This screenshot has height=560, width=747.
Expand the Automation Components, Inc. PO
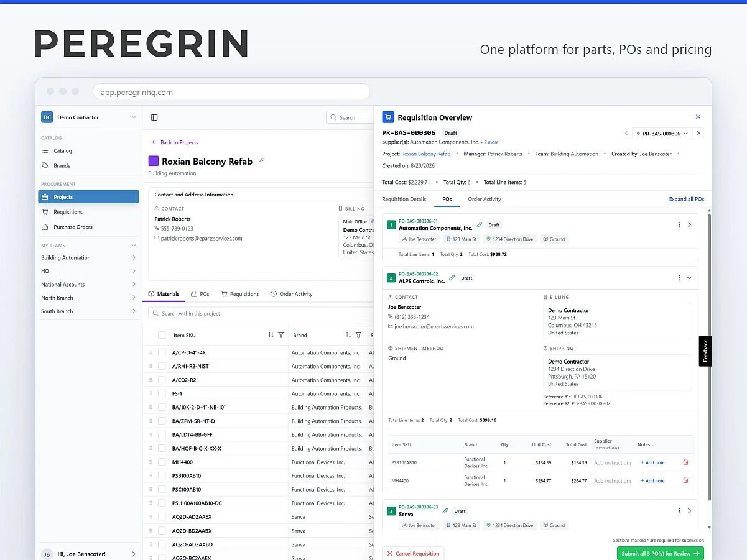click(x=689, y=225)
